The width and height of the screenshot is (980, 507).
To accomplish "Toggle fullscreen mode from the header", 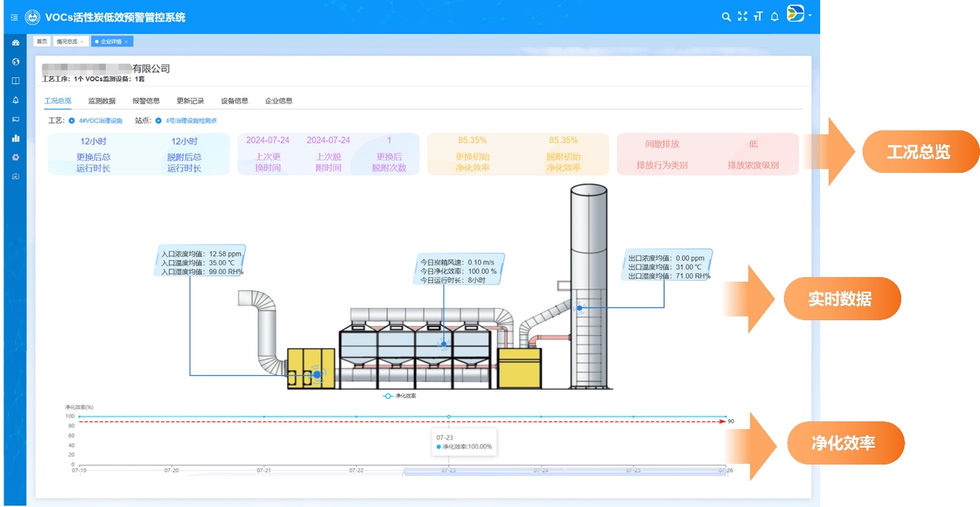I will pos(742,17).
